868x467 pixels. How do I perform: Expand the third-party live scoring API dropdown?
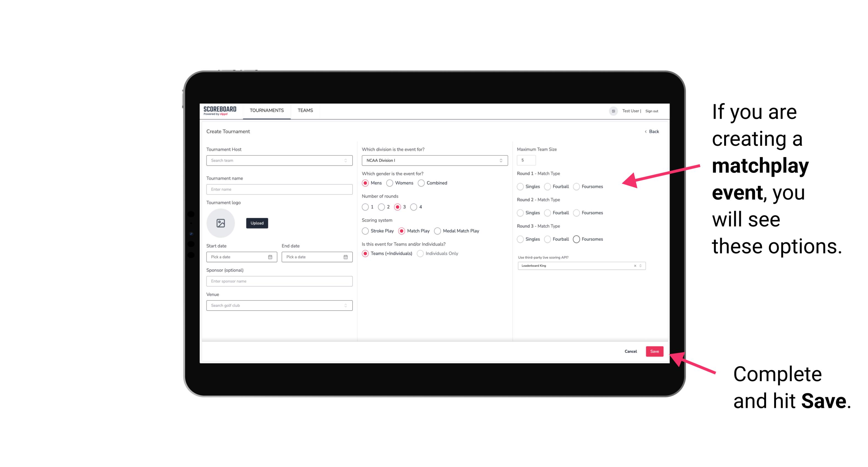(x=639, y=265)
